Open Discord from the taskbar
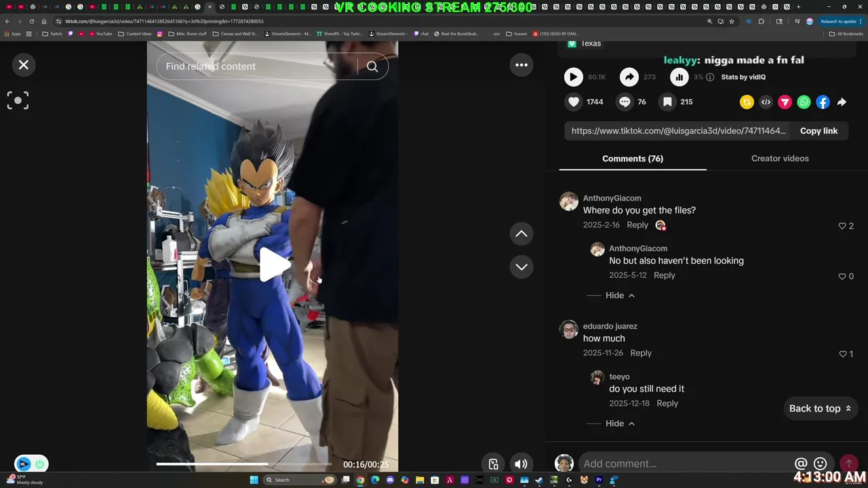 point(390,480)
